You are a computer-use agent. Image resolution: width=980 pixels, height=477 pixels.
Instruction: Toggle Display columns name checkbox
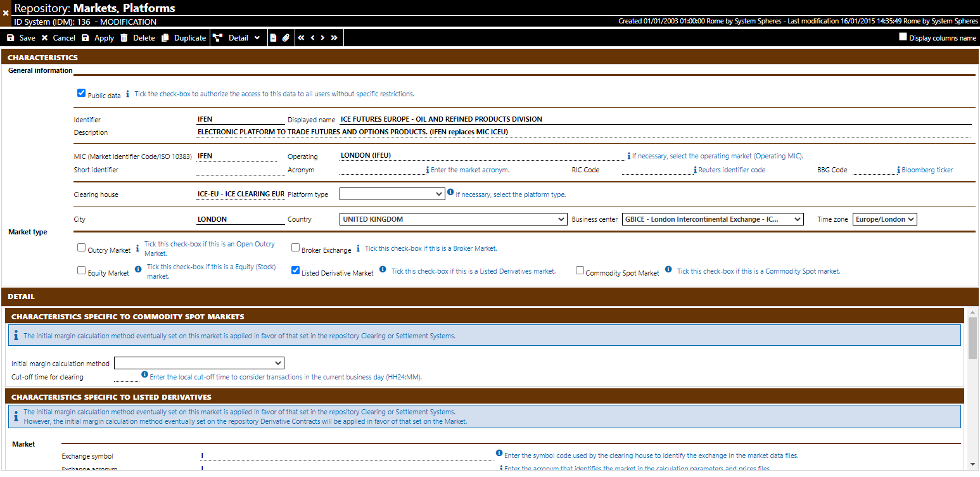(x=903, y=37)
